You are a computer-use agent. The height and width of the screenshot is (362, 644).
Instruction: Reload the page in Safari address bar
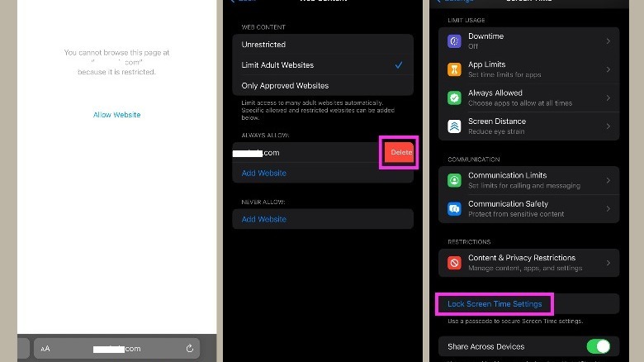(190, 349)
